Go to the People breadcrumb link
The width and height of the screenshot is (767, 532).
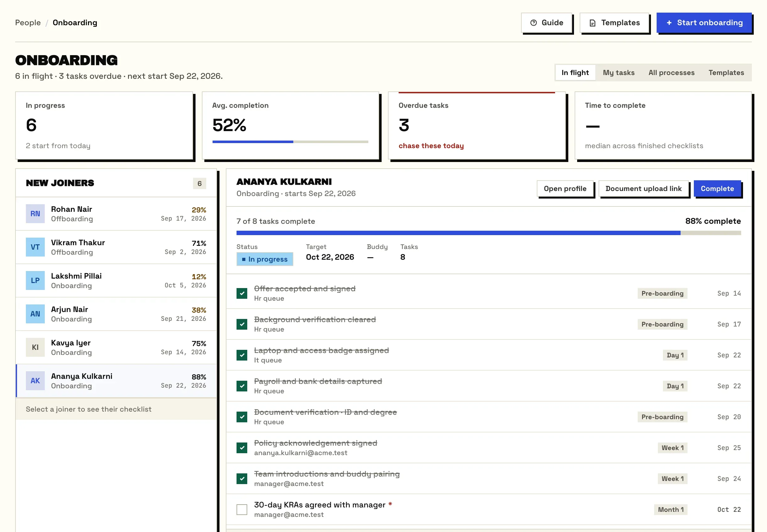tap(28, 23)
